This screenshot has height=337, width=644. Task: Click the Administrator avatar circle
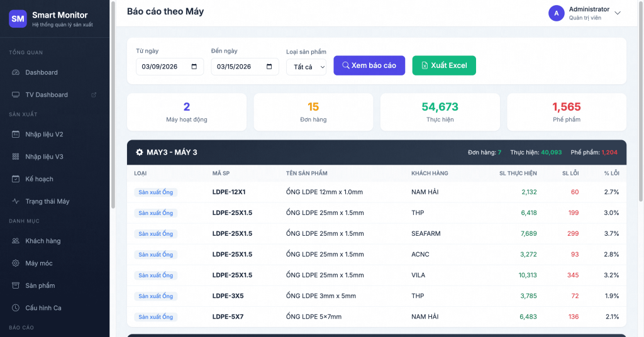(556, 13)
